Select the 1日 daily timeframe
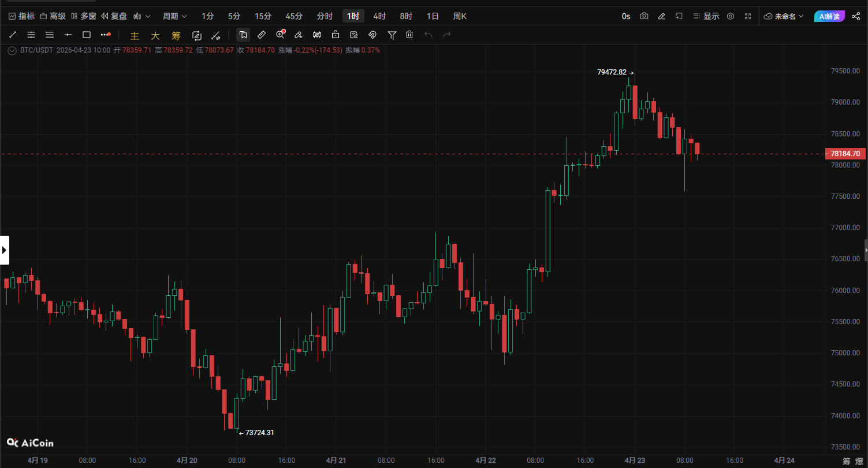 tap(433, 16)
